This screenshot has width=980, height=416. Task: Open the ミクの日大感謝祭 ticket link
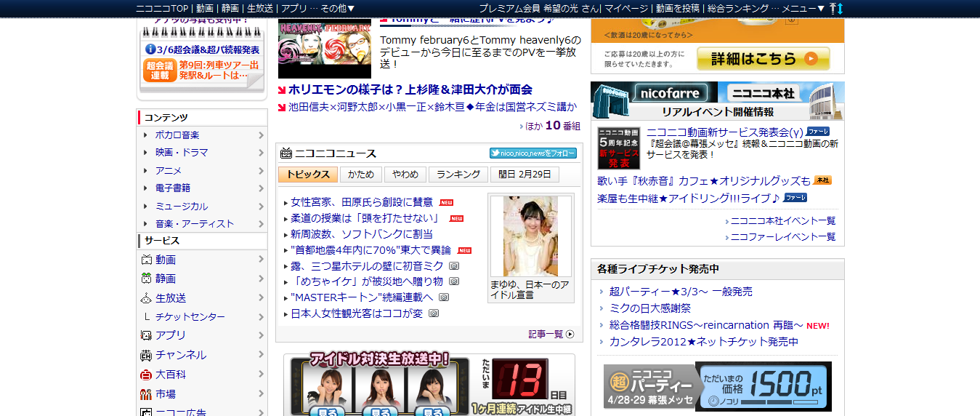click(x=650, y=308)
